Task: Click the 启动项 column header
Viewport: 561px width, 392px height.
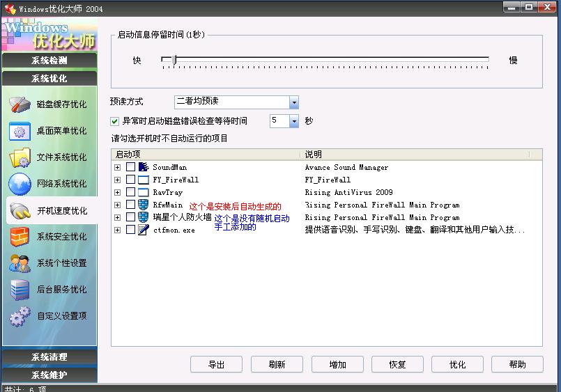Action: point(206,155)
